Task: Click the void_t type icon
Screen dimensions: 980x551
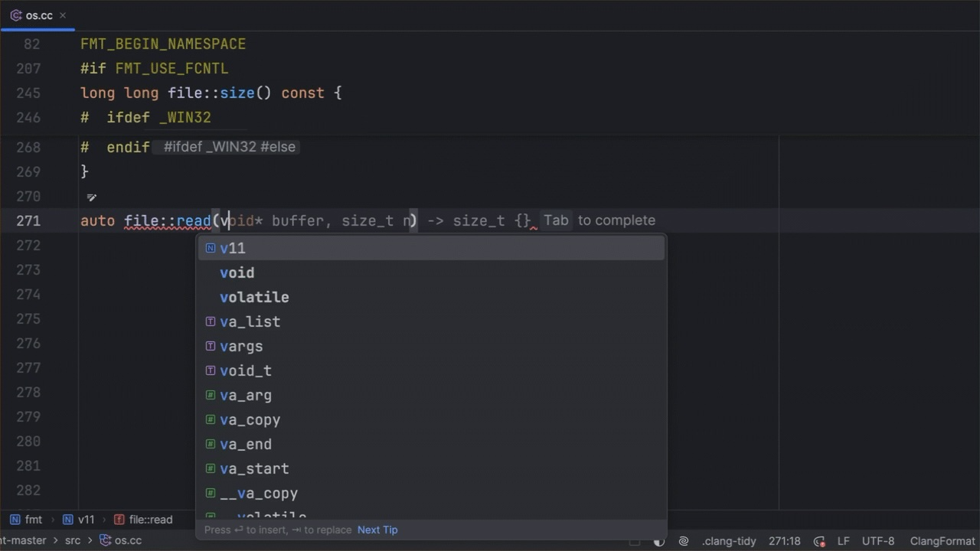Action: click(x=211, y=370)
